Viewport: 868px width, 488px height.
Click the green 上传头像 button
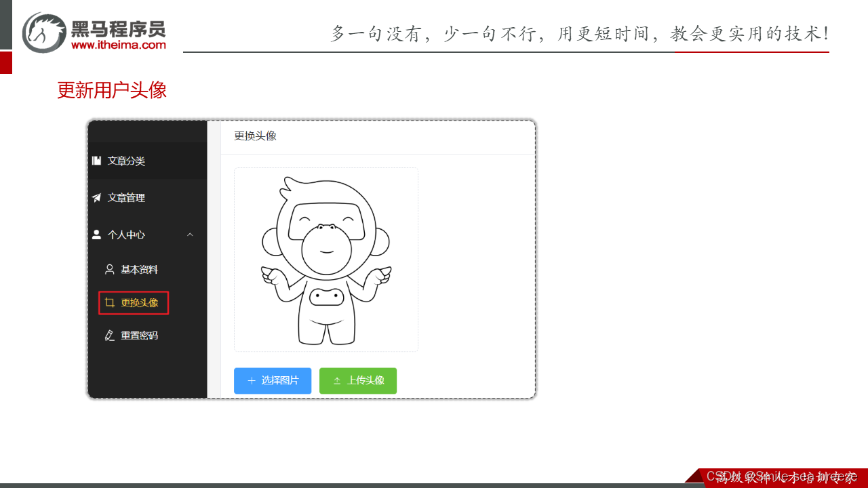[358, 381]
